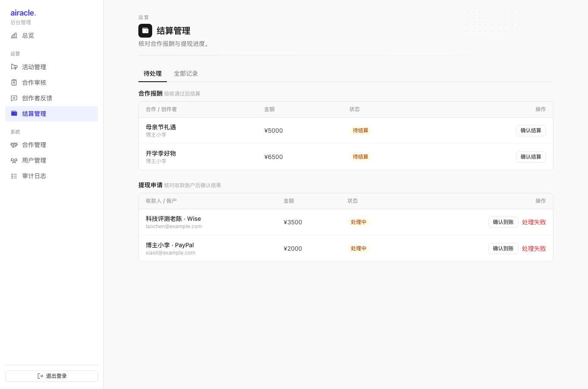Viewport: 588px width, 389px height.
Task: Click the 审计日志 list icon
Action: (14, 176)
